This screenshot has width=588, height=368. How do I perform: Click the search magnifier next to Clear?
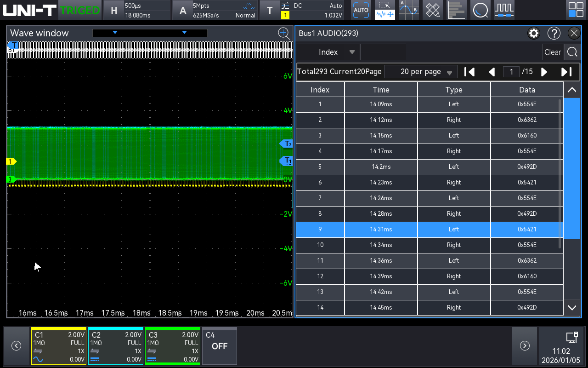pyautogui.click(x=572, y=52)
